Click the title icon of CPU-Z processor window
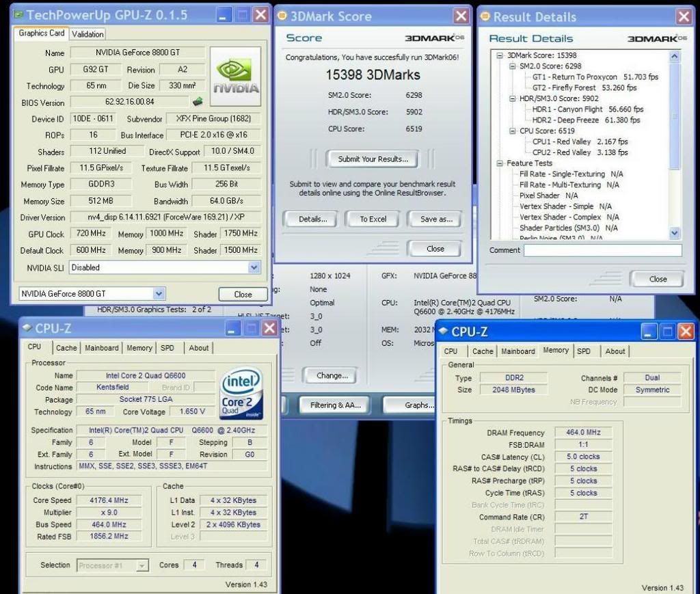 [x=27, y=328]
